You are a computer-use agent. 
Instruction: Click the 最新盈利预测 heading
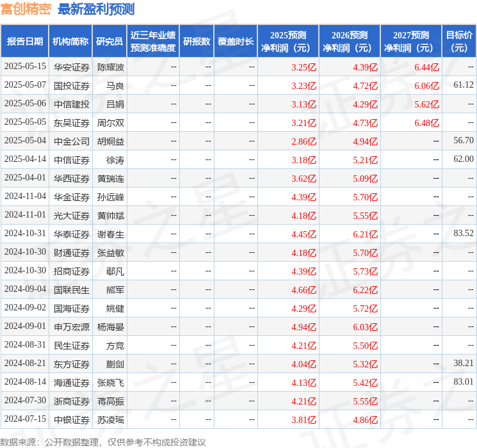point(96,9)
